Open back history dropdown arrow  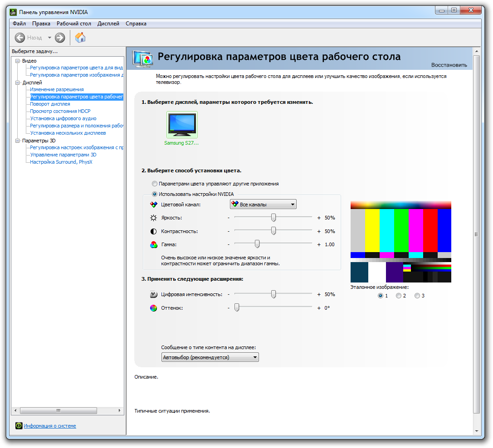(x=49, y=38)
